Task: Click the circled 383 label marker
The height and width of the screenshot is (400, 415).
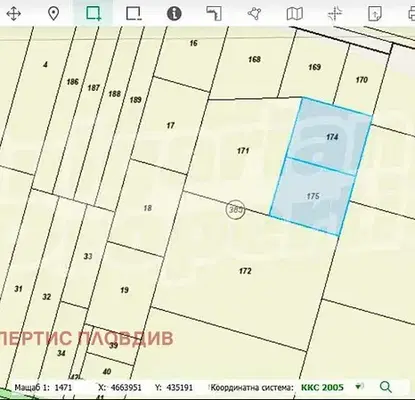Action: point(235,210)
